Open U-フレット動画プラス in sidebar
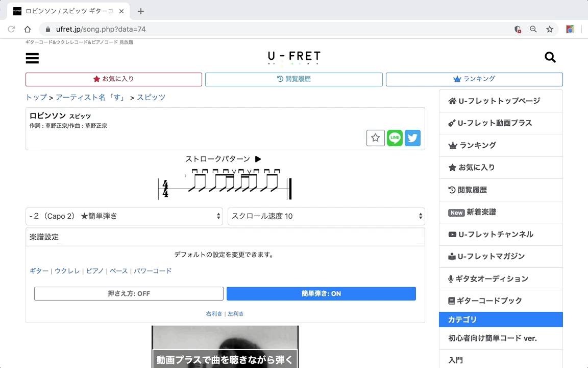 coord(501,123)
